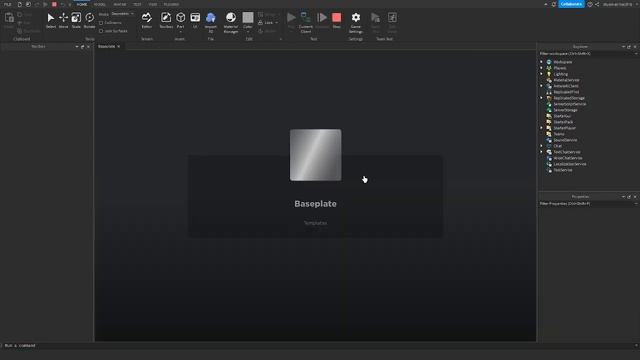Select LocalizationService in Explorer
This screenshot has width=640, height=360.
(x=570, y=164)
